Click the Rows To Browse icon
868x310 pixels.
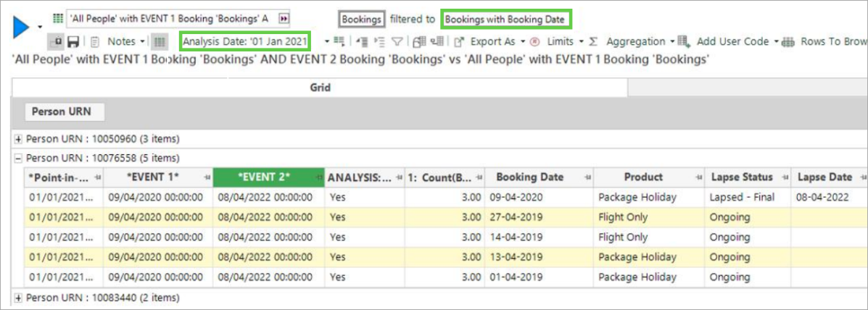[x=789, y=42]
